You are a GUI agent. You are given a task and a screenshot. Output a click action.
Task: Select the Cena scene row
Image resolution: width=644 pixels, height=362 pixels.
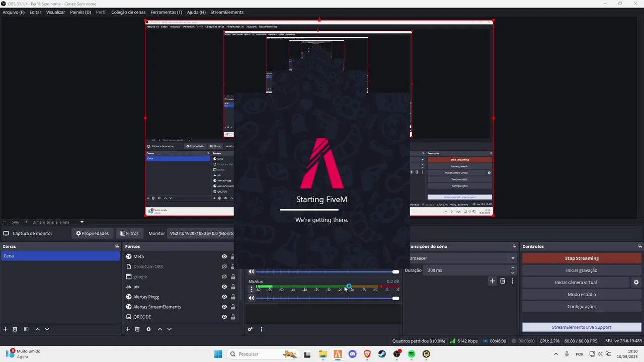pyautogui.click(x=60, y=256)
